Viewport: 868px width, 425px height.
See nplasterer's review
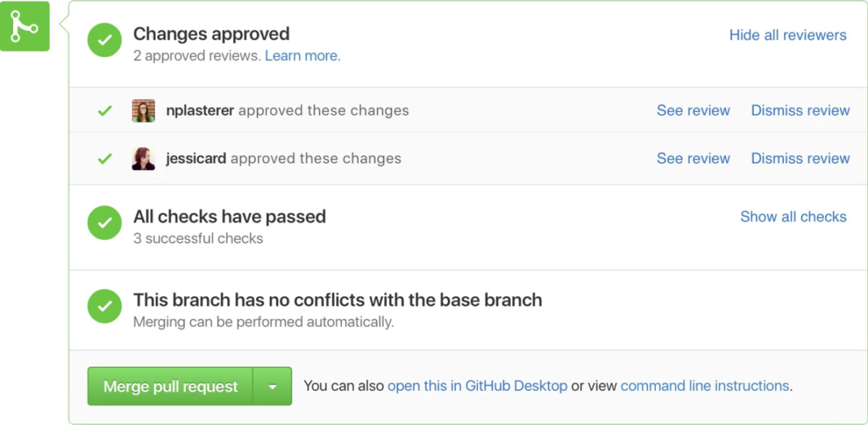pyautogui.click(x=693, y=110)
